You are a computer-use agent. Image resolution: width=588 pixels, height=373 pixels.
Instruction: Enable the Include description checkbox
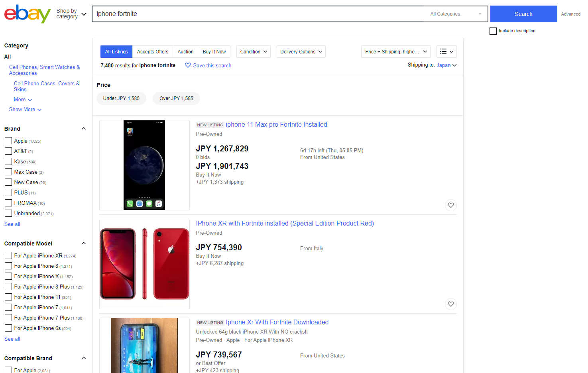point(493,31)
